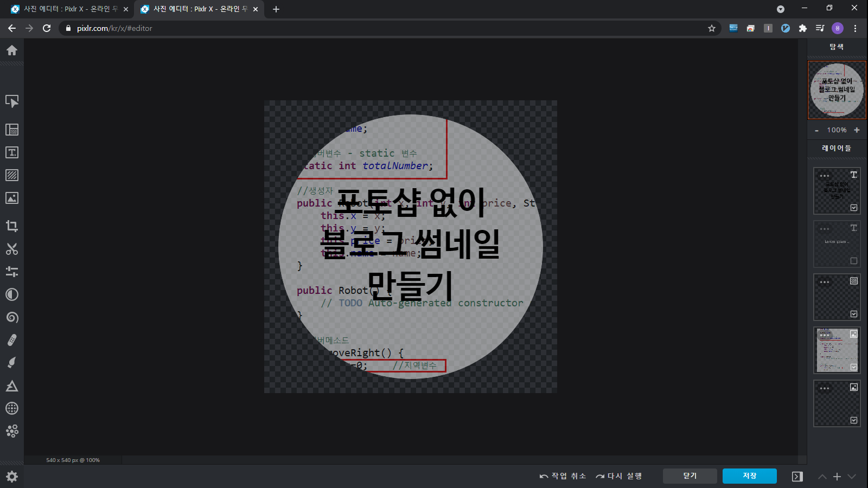868x488 pixels.
Task: Open the Layout template tool
Action: [12, 130]
